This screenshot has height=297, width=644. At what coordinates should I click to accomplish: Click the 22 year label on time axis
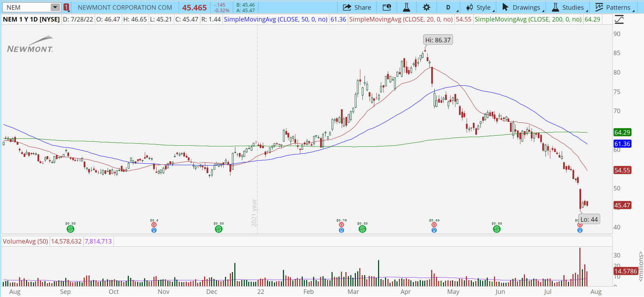point(261,292)
